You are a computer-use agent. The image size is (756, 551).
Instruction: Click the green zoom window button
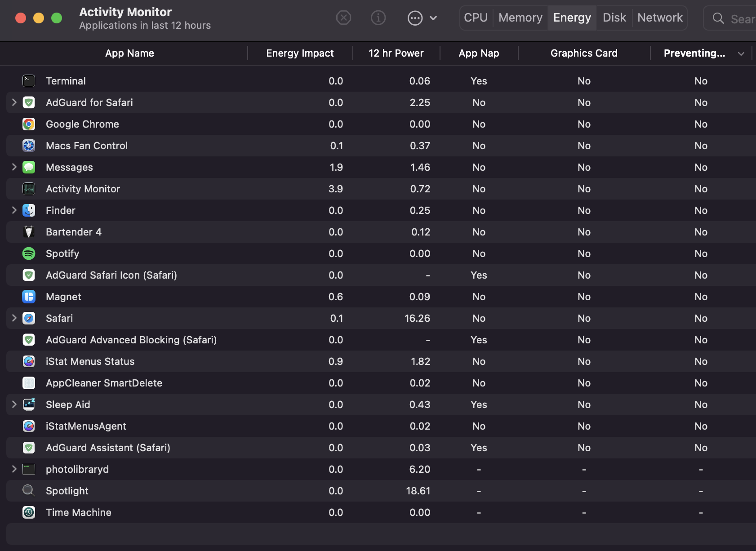[x=57, y=18]
